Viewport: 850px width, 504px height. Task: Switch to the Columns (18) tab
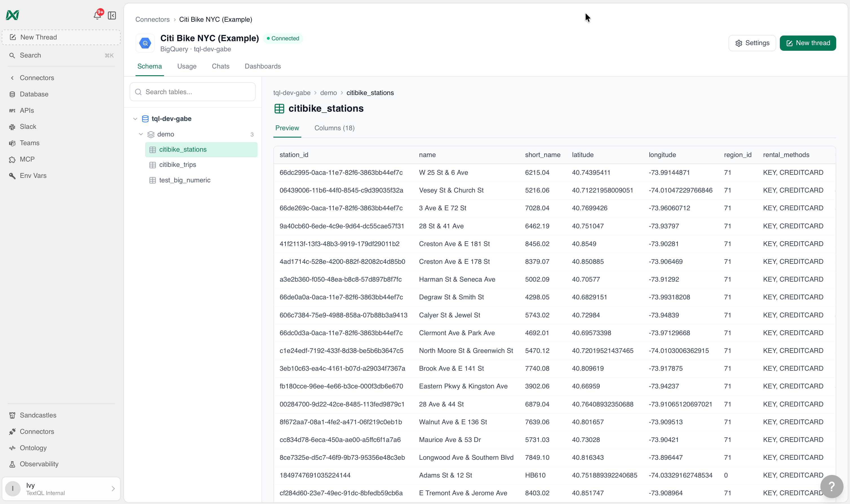click(x=334, y=128)
